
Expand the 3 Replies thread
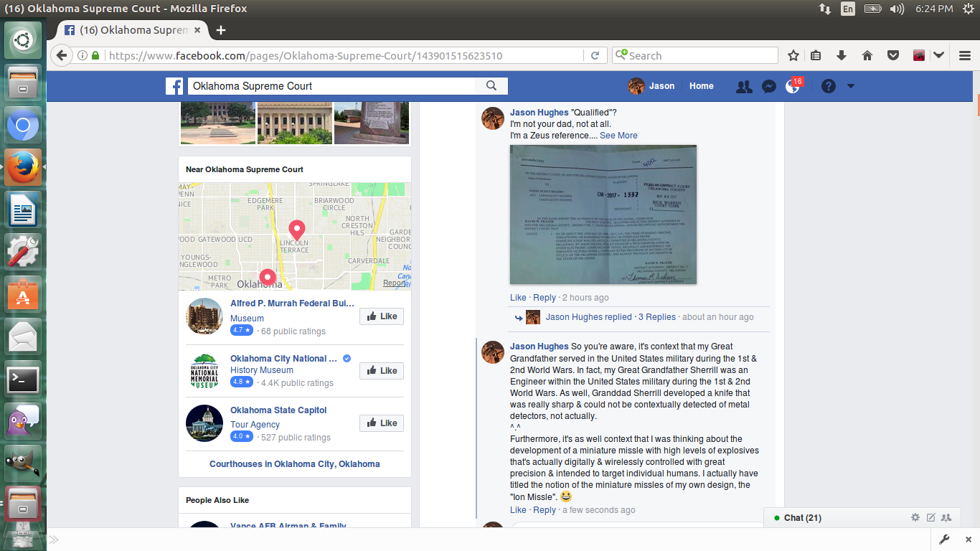point(657,317)
